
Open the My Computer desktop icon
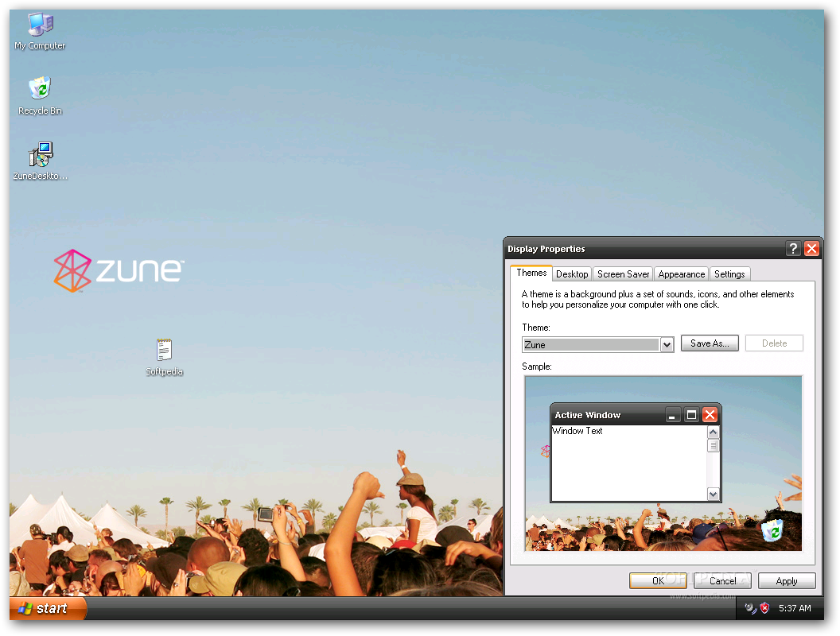pos(41,31)
